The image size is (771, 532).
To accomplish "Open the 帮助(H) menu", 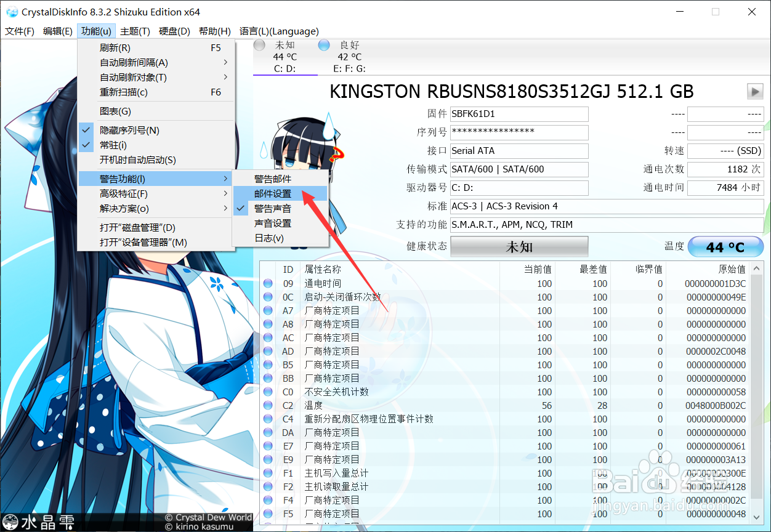I will click(x=215, y=31).
